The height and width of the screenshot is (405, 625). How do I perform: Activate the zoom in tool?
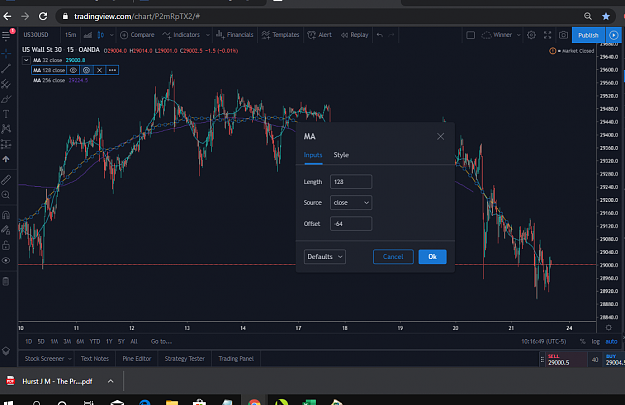[x=6, y=195]
